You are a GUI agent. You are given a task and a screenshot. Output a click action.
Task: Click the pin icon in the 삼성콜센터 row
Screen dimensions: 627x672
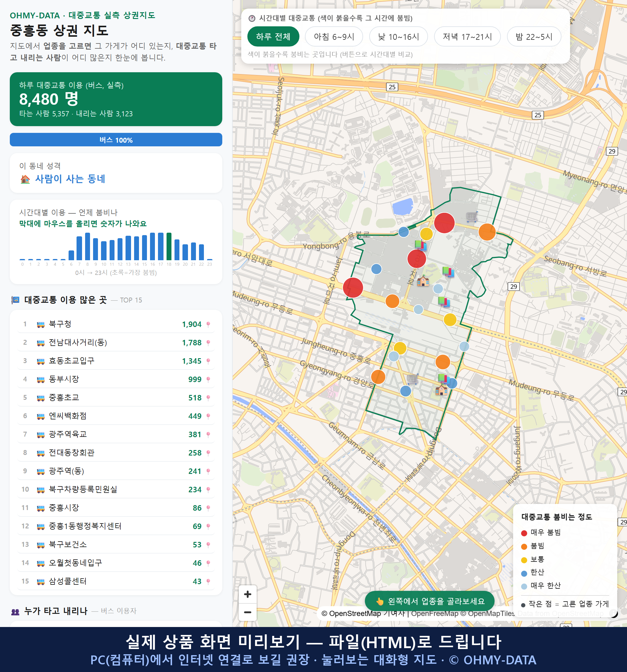(208, 581)
